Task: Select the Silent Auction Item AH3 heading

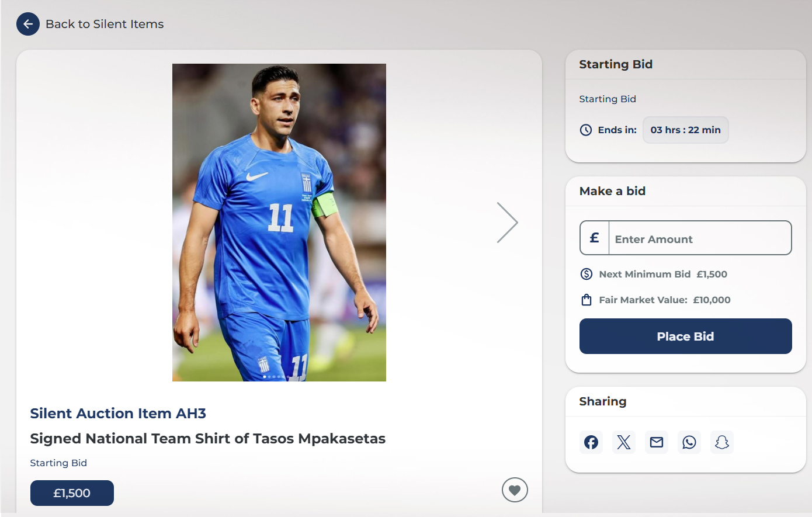Action: [118, 414]
